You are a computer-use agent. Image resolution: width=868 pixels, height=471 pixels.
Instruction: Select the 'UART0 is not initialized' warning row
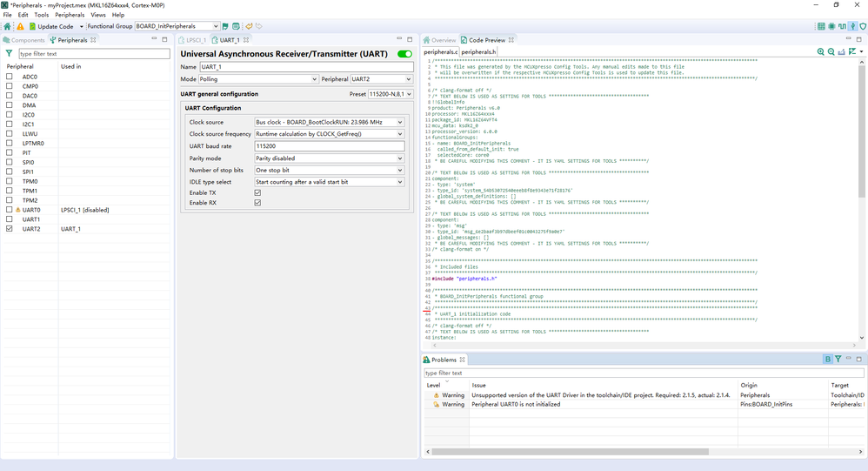[x=644, y=405]
